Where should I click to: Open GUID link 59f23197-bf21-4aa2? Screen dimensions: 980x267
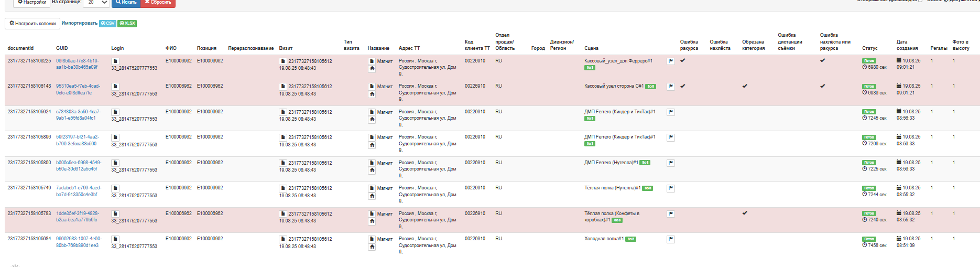pos(78,140)
